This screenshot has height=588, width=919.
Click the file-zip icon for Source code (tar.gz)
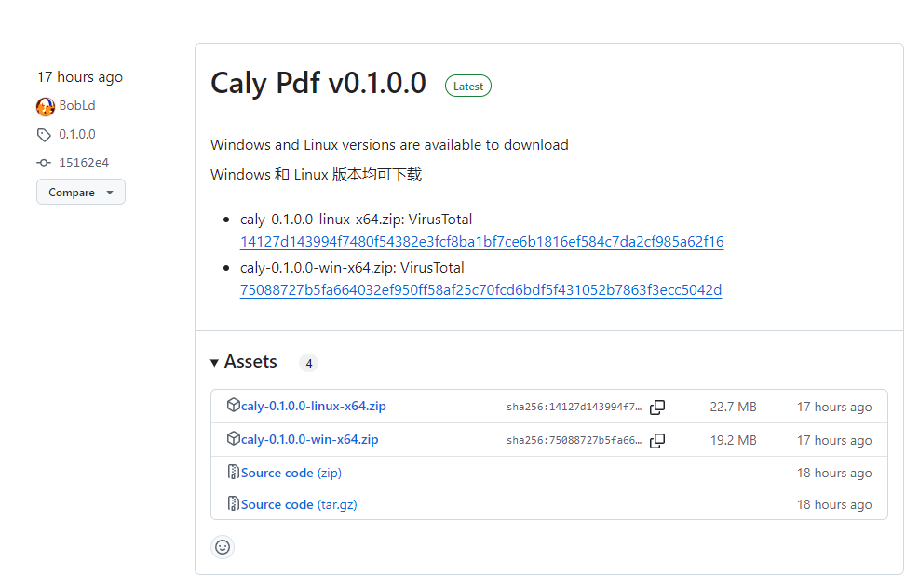point(234,504)
